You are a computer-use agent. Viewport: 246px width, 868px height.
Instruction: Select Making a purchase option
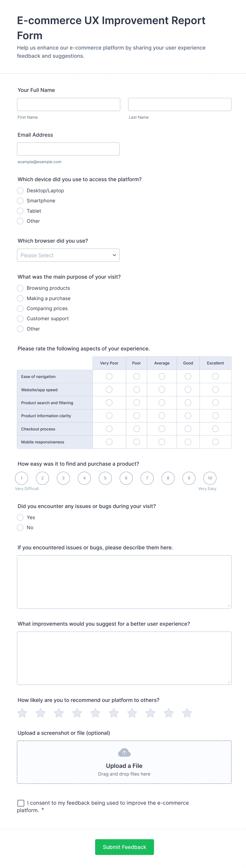click(x=21, y=299)
